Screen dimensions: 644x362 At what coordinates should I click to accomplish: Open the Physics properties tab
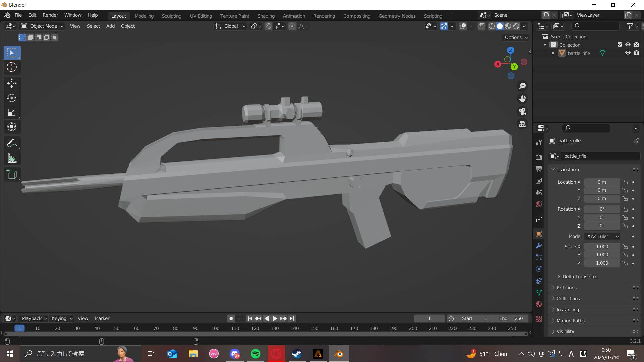tap(539, 269)
